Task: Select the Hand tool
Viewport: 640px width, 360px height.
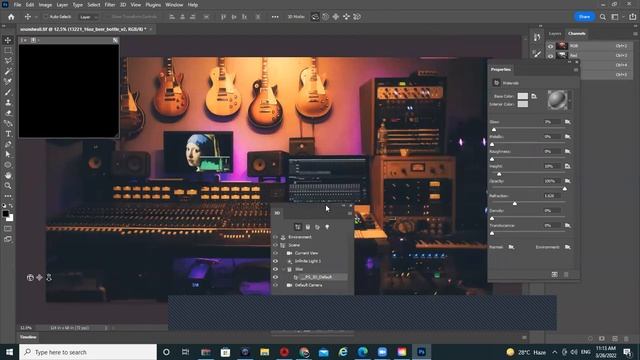Action: tap(8, 176)
